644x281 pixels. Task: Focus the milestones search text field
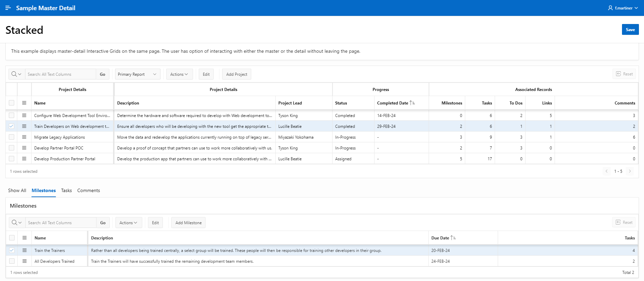pyautogui.click(x=61, y=223)
